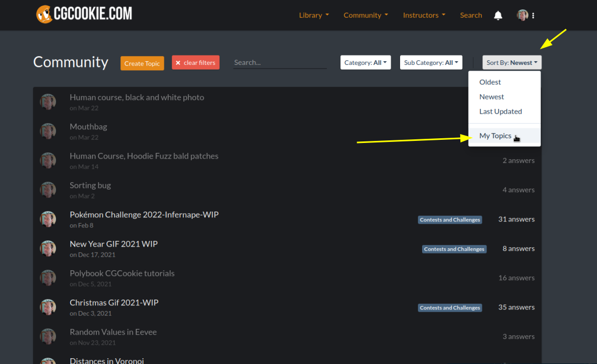
Task: Click Contests and Challenges tag on Christmas Gif row
Action: pyautogui.click(x=450, y=307)
